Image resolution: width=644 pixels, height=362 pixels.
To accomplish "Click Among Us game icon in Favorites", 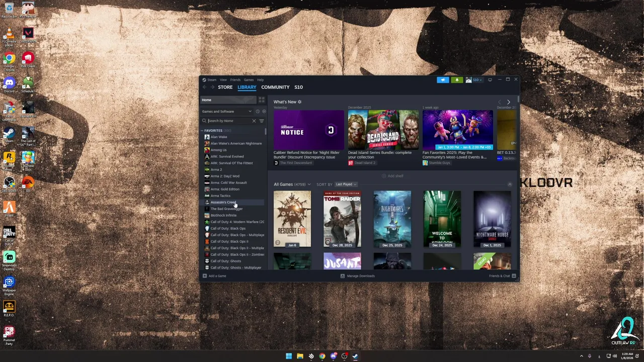I will click(207, 150).
